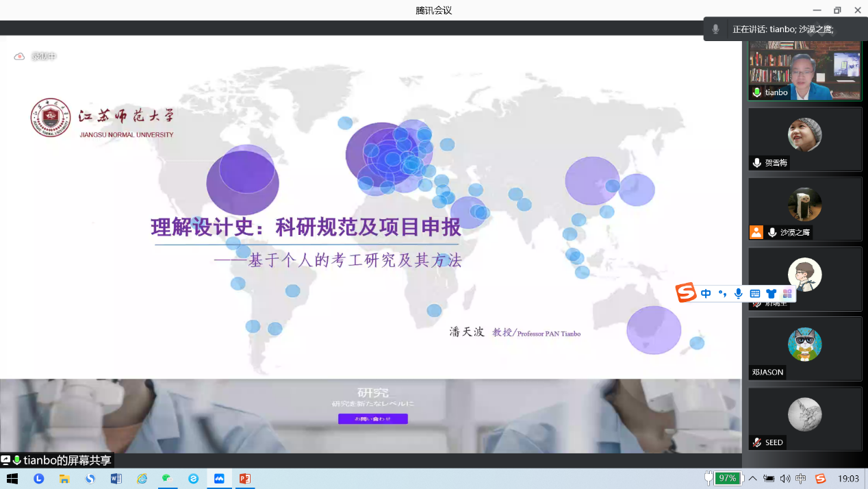
Task: Open the Sogou toolbox grid icon
Action: (787, 293)
